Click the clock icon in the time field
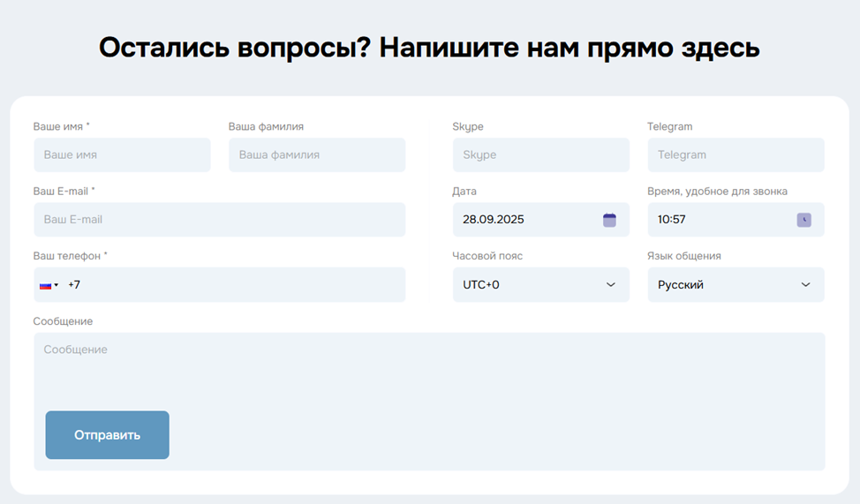Image resolution: width=860 pixels, height=504 pixels. [803, 220]
